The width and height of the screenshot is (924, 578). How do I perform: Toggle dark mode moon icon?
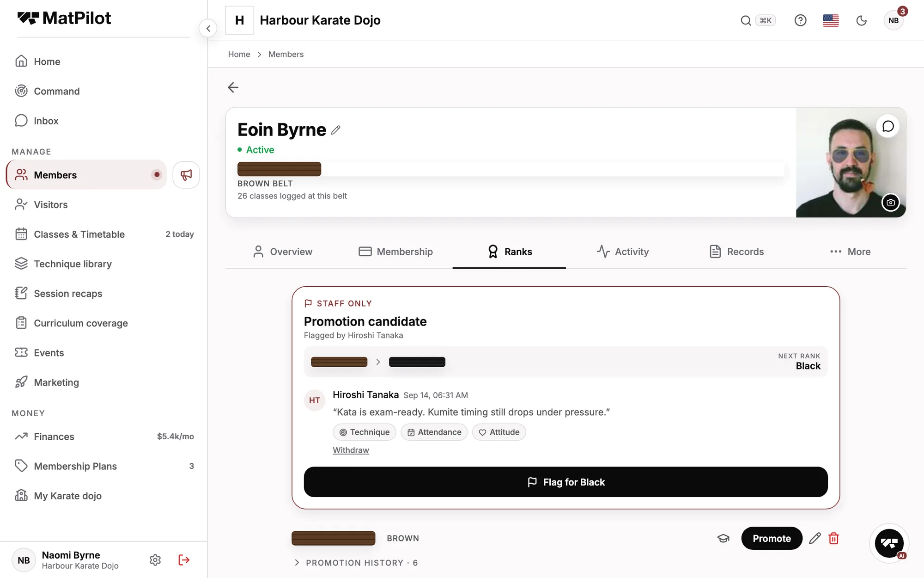point(862,20)
